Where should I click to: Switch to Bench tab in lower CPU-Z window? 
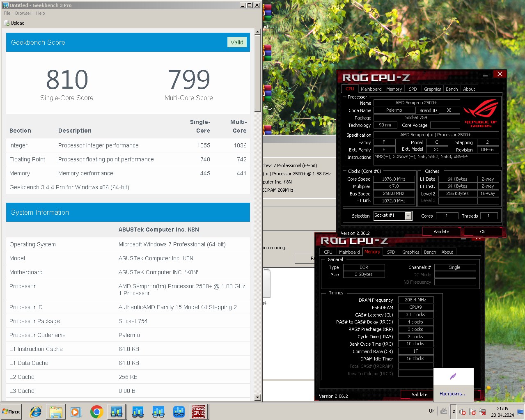click(x=430, y=252)
